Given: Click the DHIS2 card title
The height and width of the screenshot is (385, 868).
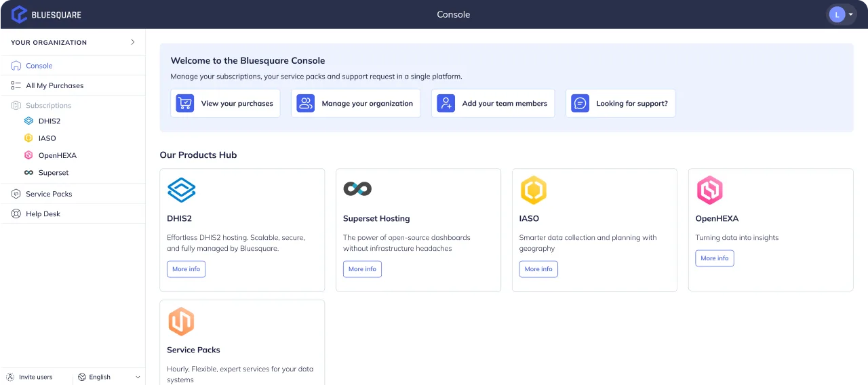Looking at the screenshot, I should 179,219.
